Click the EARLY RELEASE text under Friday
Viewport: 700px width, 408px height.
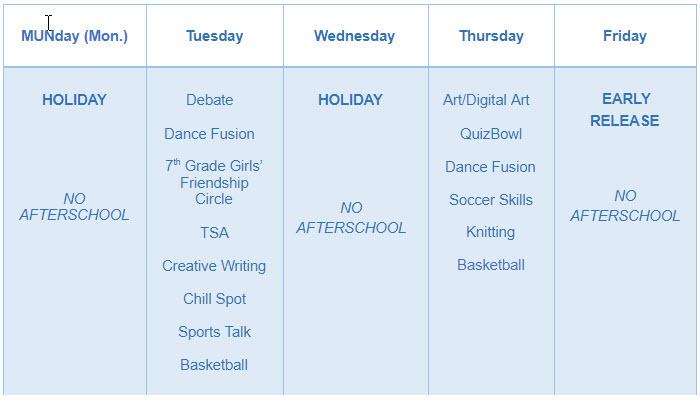point(625,110)
